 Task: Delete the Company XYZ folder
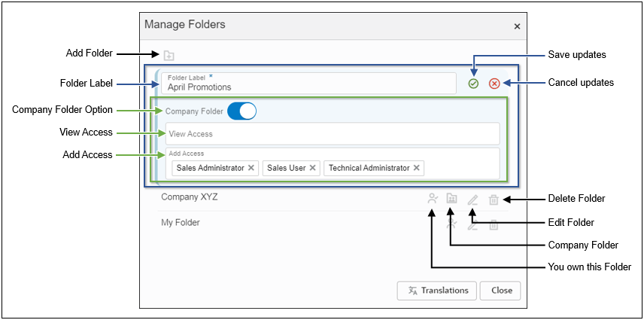click(494, 200)
